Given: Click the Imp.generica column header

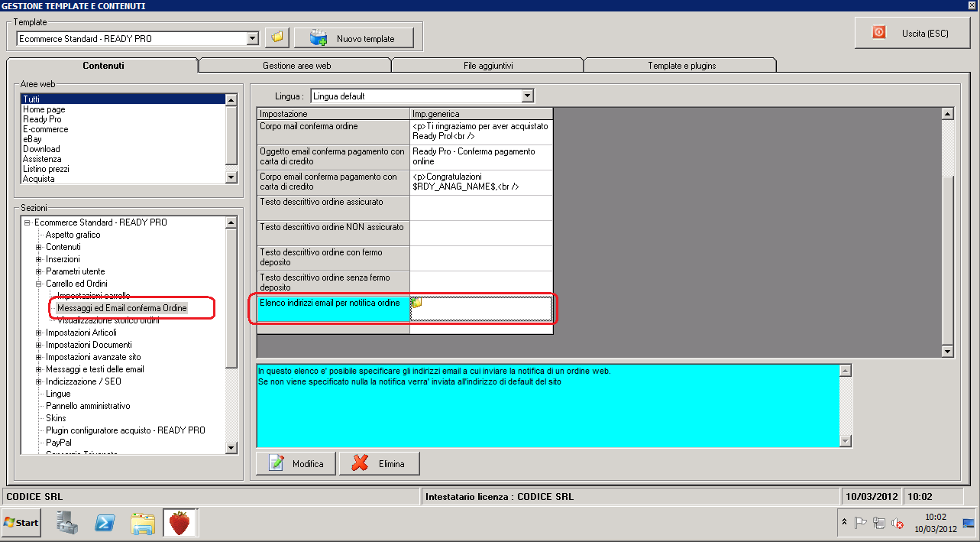Looking at the screenshot, I should click(x=481, y=114).
